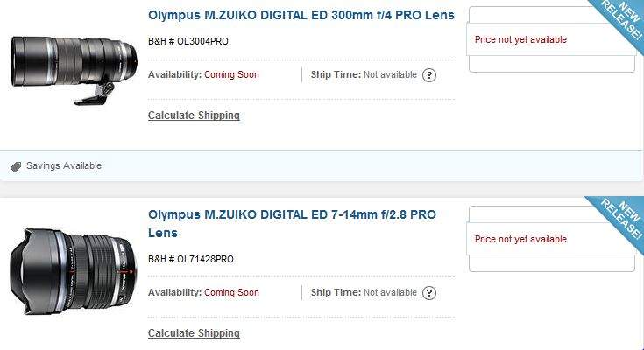This screenshot has height=350, width=644.
Task: Calculate Shipping for the 300mm lens
Action: [x=194, y=115]
